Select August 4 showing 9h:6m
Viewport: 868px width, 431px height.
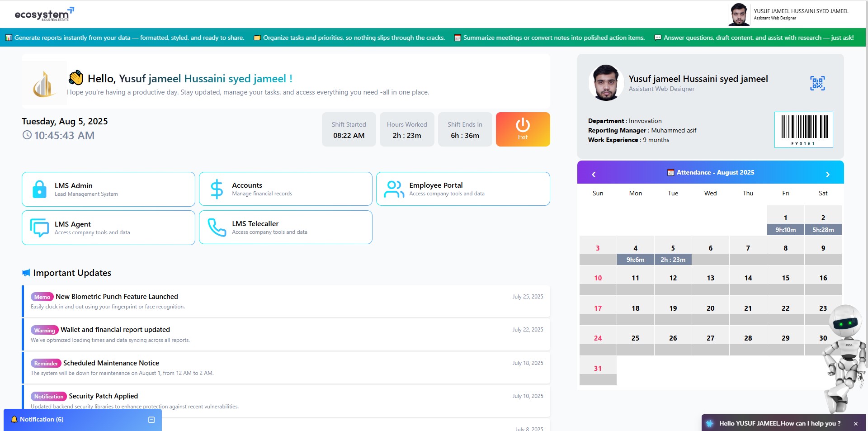pyautogui.click(x=635, y=251)
